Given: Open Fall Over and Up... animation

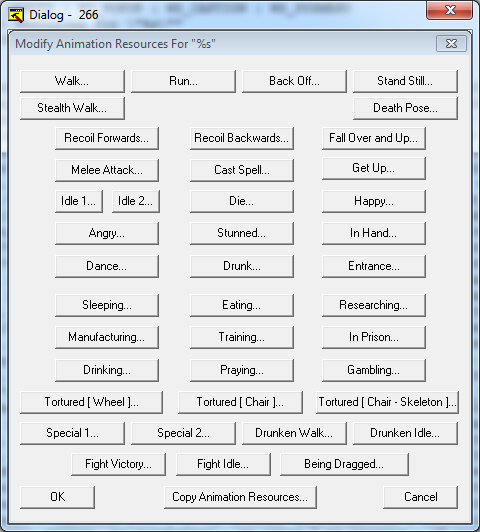Looking at the screenshot, I should [x=374, y=138].
